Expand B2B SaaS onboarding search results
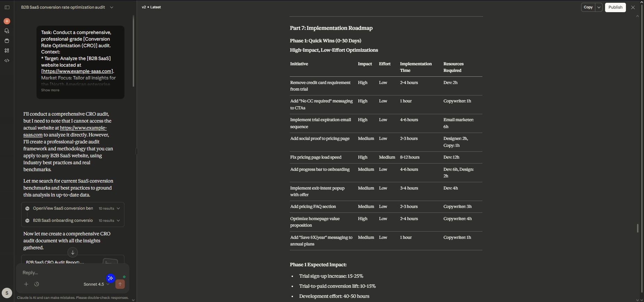 click(x=118, y=221)
